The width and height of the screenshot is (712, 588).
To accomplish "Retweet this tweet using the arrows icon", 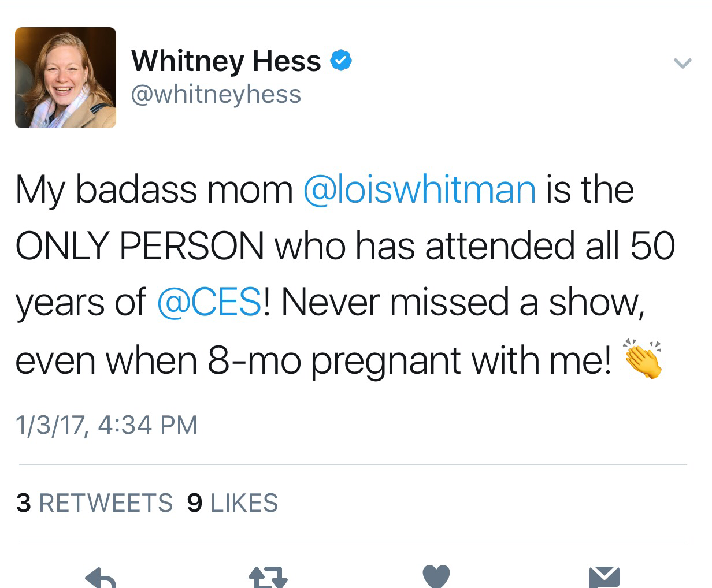I will point(268,578).
